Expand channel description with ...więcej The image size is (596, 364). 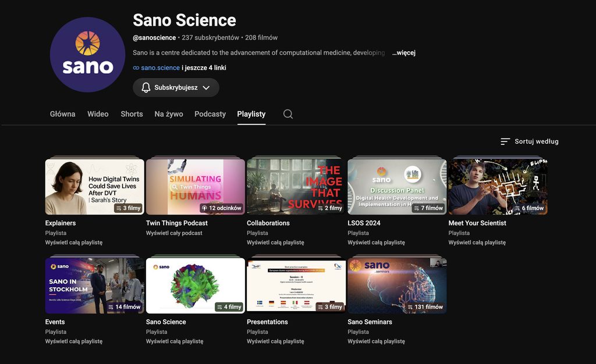click(x=404, y=53)
